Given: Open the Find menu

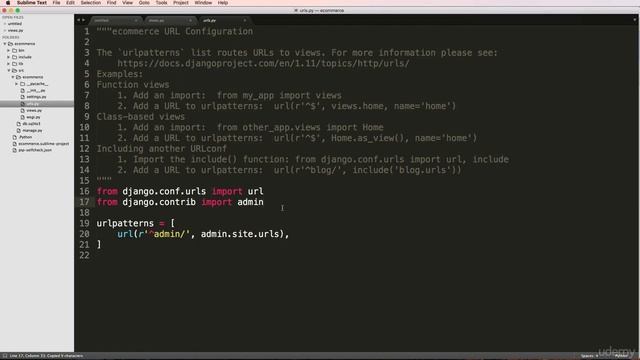Looking at the screenshot, I should coord(111,3).
